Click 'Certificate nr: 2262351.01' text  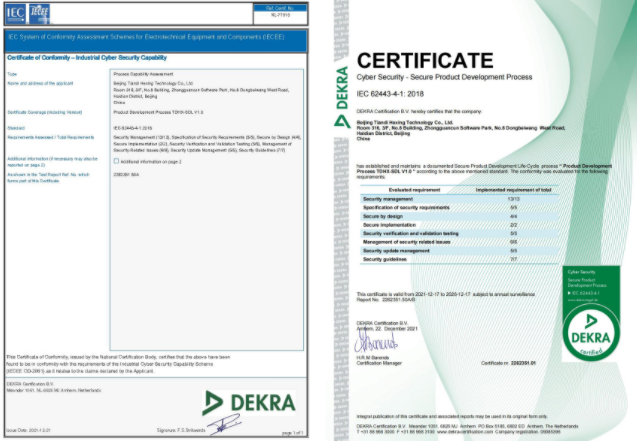click(x=508, y=363)
